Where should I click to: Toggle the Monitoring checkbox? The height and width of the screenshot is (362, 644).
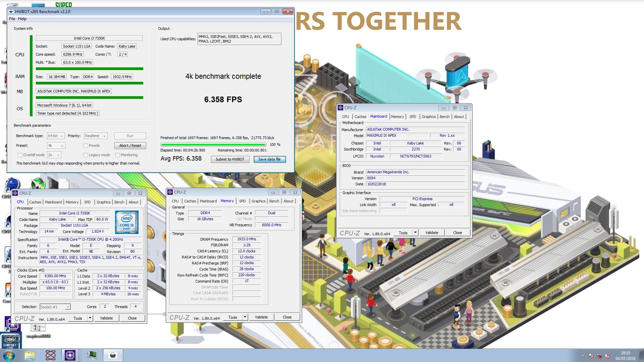(117, 155)
